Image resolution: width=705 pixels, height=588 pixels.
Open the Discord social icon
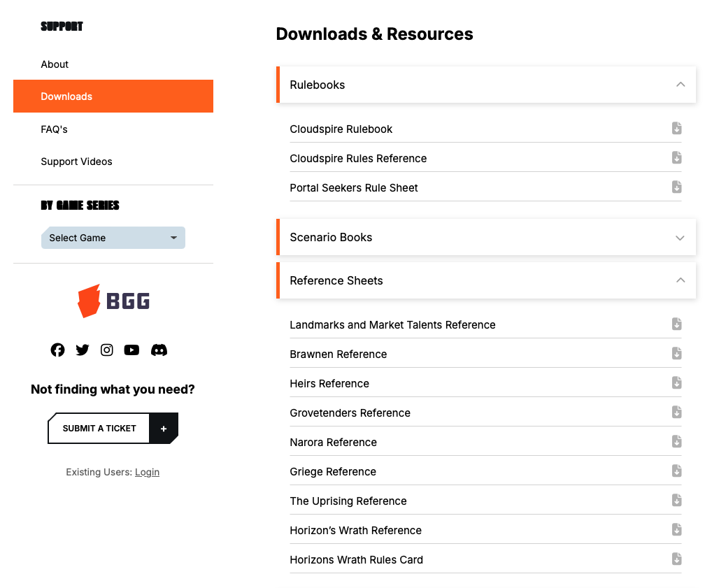[159, 350]
